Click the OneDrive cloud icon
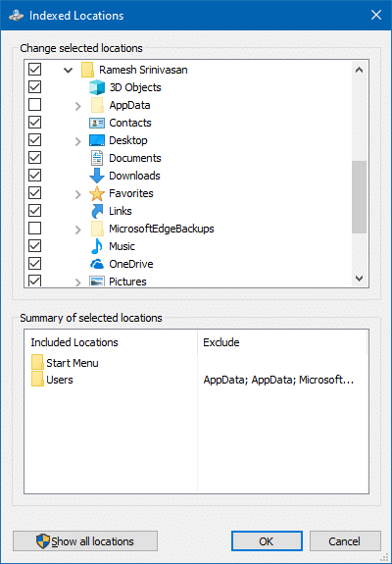The width and height of the screenshot is (392, 564). pyautogui.click(x=97, y=265)
